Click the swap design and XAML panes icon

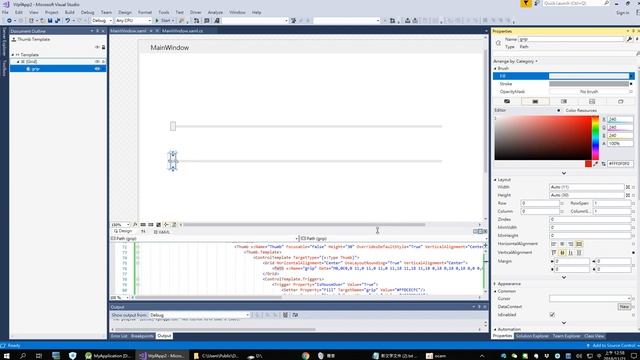pos(143,231)
